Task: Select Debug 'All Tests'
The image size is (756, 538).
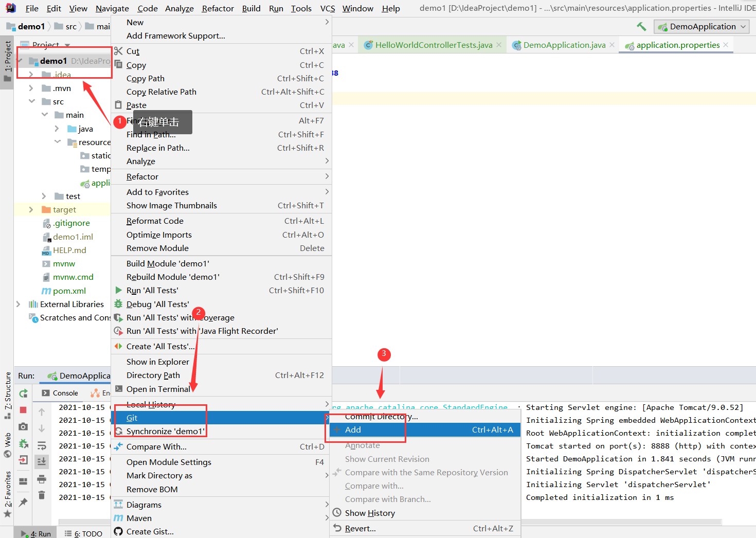Action: click(221, 304)
